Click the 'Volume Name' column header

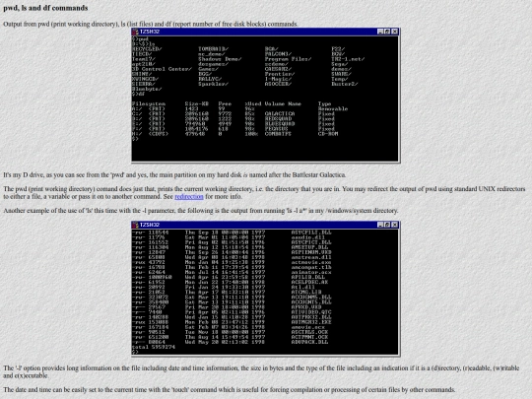(283, 103)
